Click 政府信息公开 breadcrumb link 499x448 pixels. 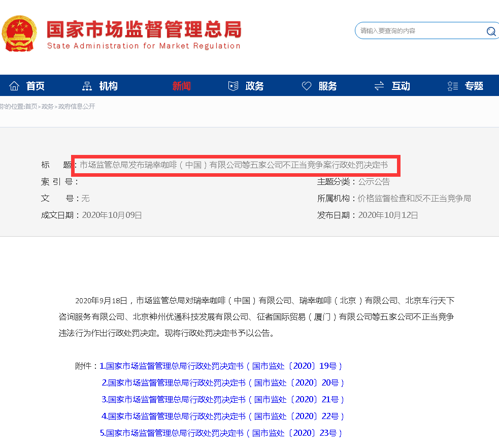[77, 107]
